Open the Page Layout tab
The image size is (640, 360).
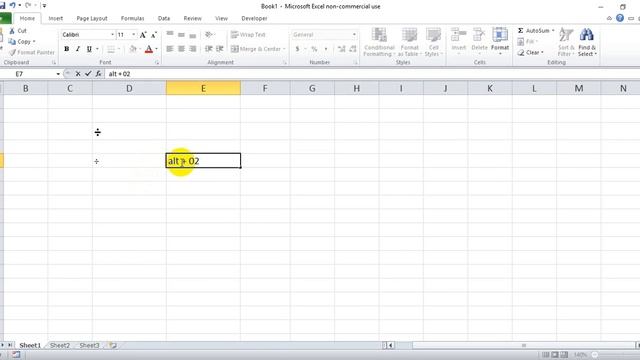pos(92,18)
